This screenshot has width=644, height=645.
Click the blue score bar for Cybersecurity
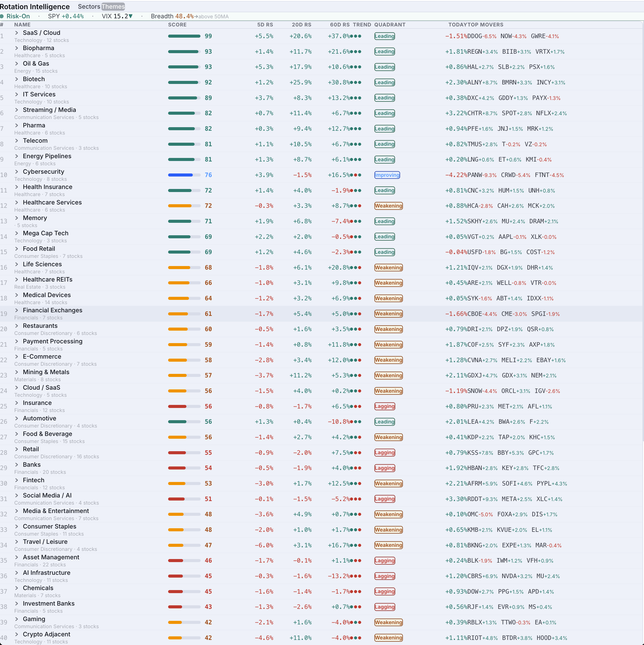pos(184,175)
